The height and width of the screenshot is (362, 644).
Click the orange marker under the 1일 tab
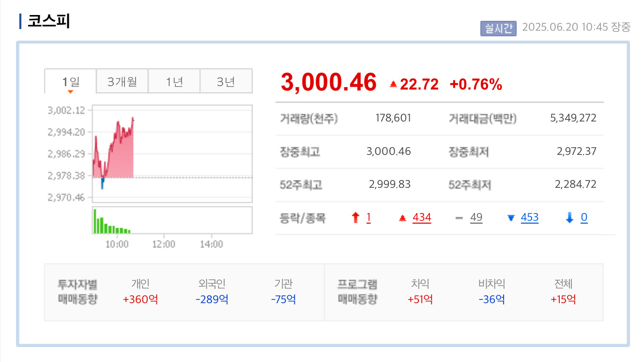(x=71, y=92)
